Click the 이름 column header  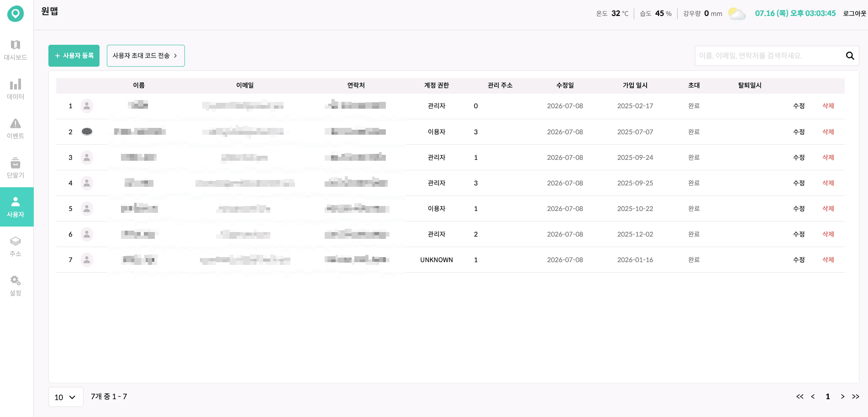[x=139, y=85]
